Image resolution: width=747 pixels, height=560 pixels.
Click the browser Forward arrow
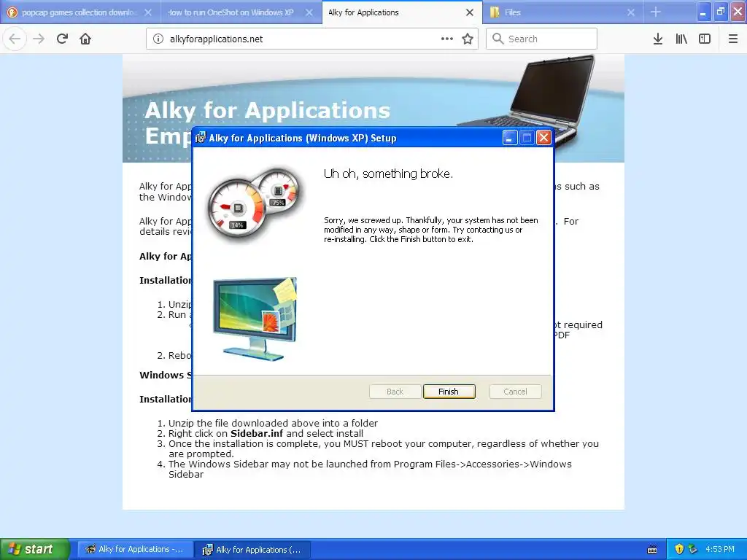coord(39,39)
